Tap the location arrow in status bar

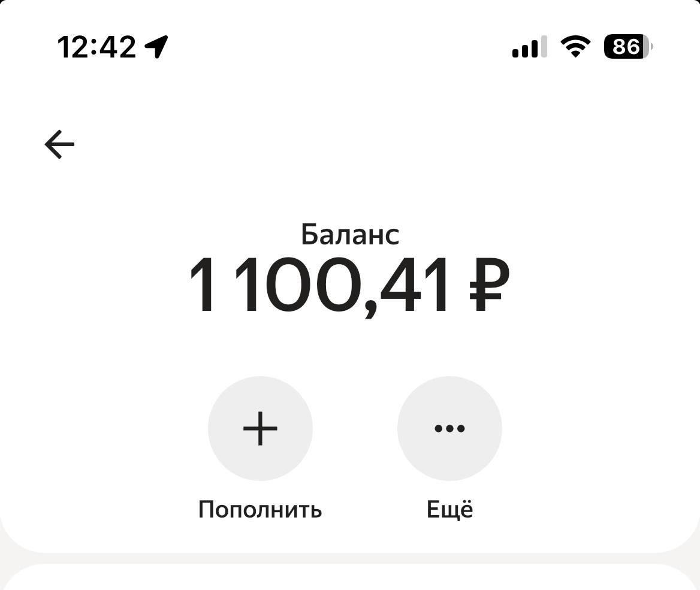[x=156, y=46]
